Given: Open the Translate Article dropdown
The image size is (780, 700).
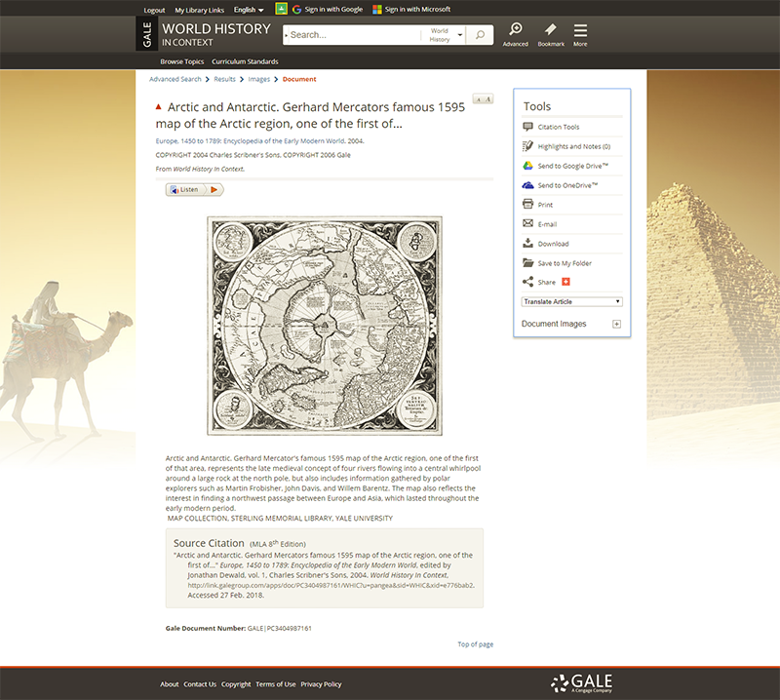Looking at the screenshot, I should [572, 301].
